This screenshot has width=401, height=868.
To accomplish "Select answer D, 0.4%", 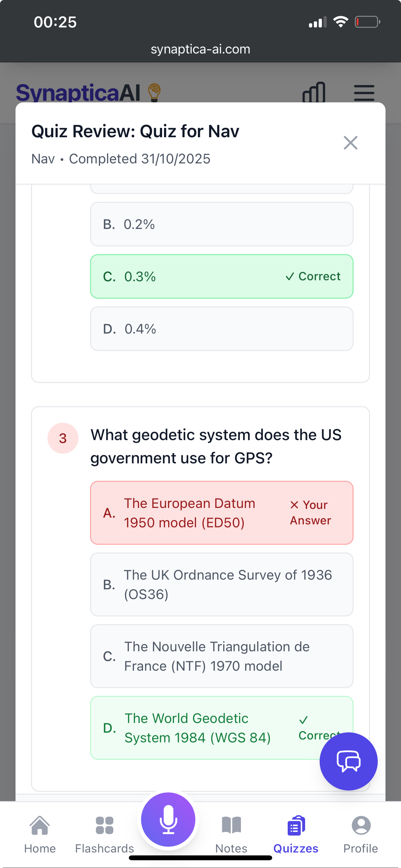I will 221,328.
